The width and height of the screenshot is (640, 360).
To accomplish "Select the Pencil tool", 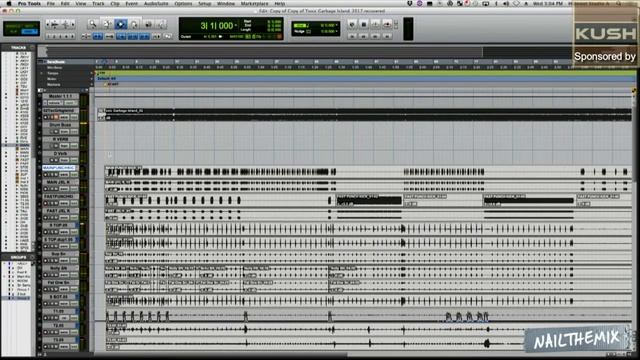I will tap(161, 24).
